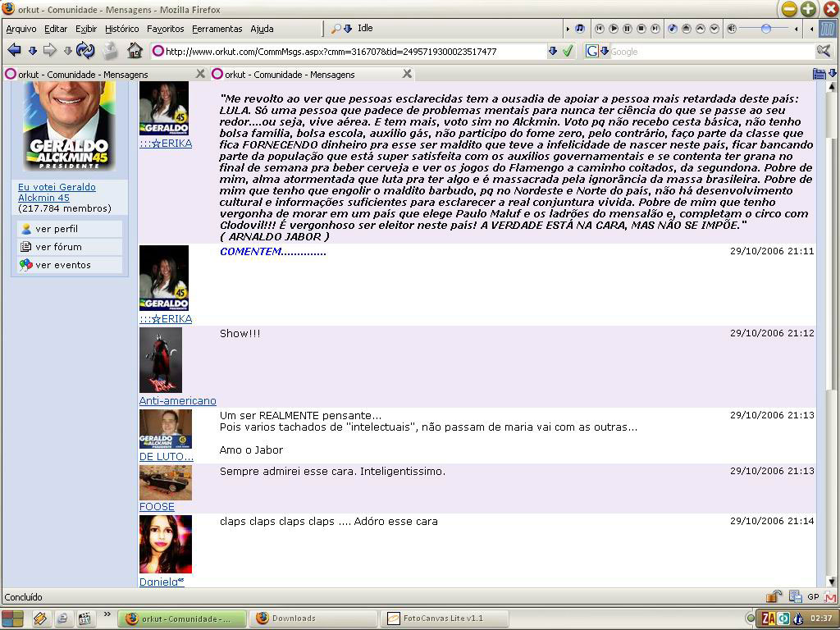Click FOOSE's car avatar thumbnail
Image resolution: width=840 pixels, height=630 pixels.
(166, 482)
